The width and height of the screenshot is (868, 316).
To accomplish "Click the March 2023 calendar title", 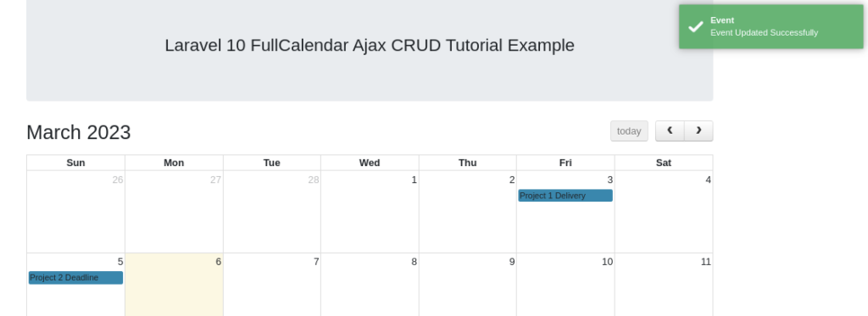I will [x=79, y=132].
